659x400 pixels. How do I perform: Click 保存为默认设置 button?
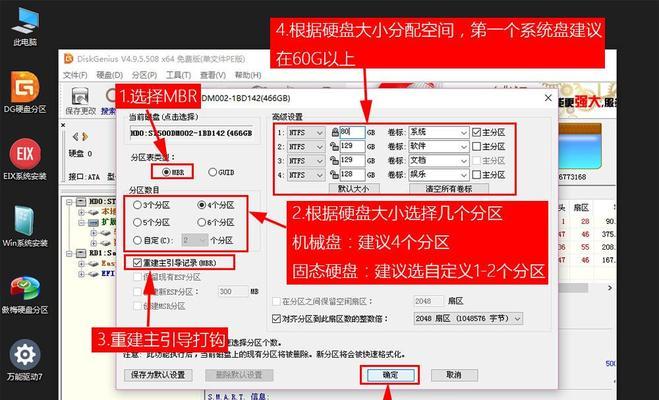coord(158,375)
